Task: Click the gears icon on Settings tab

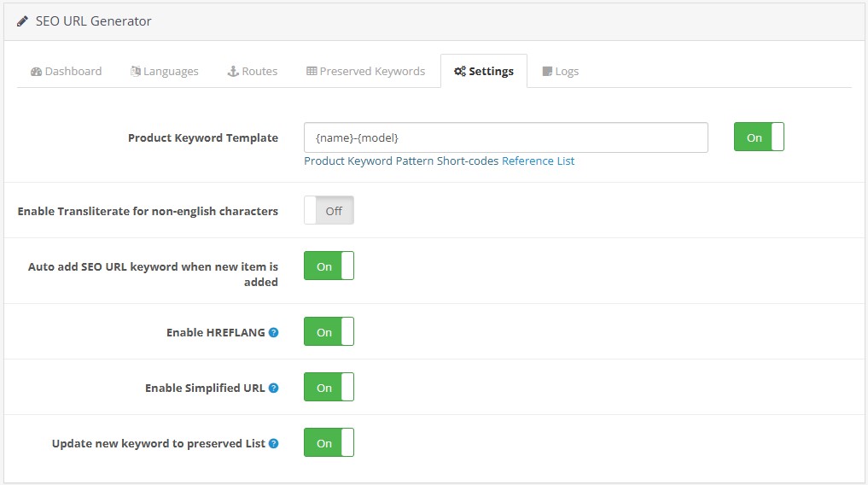Action: point(459,72)
